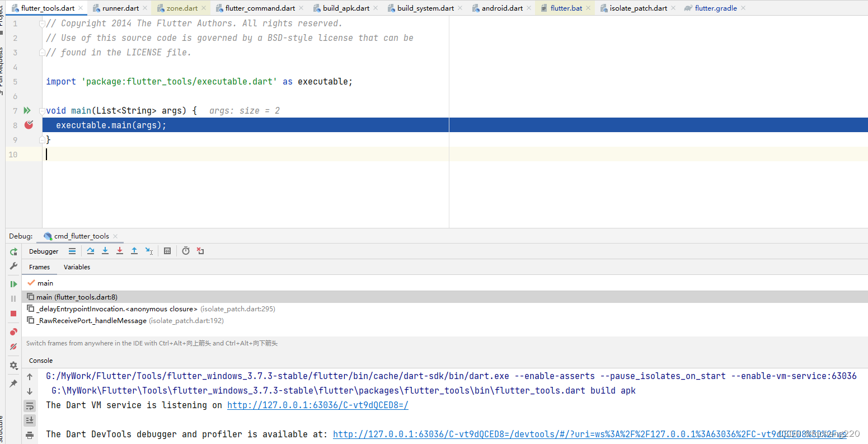Open the Console tab
This screenshot has height=444, width=868.
(x=41, y=361)
